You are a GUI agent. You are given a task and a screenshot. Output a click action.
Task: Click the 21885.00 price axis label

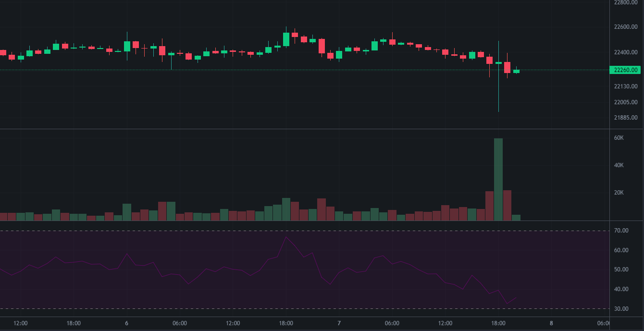(x=626, y=118)
